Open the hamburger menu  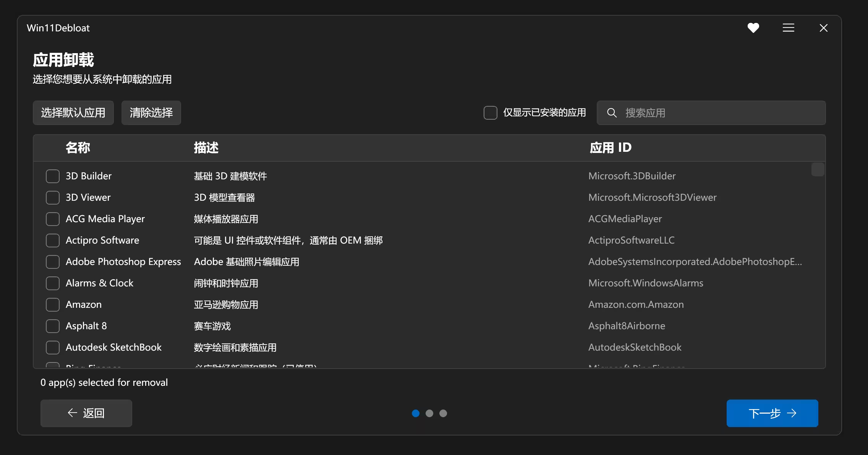(788, 28)
